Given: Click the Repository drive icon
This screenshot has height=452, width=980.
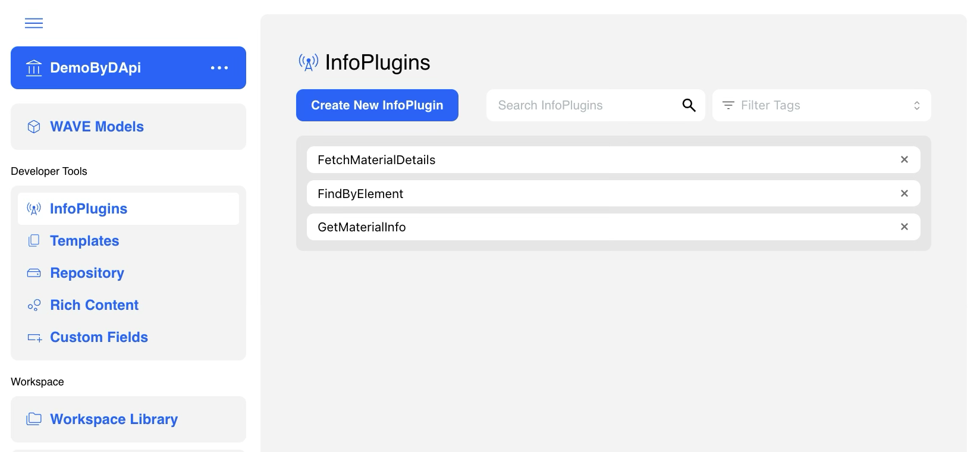Looking at the screenshot, I should (34, 273).
